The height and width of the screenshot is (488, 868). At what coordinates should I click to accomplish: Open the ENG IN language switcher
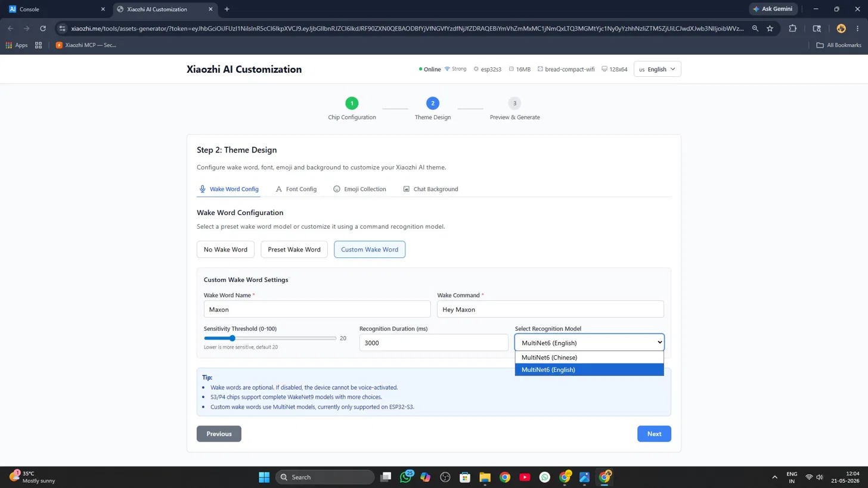click(792, 477)
